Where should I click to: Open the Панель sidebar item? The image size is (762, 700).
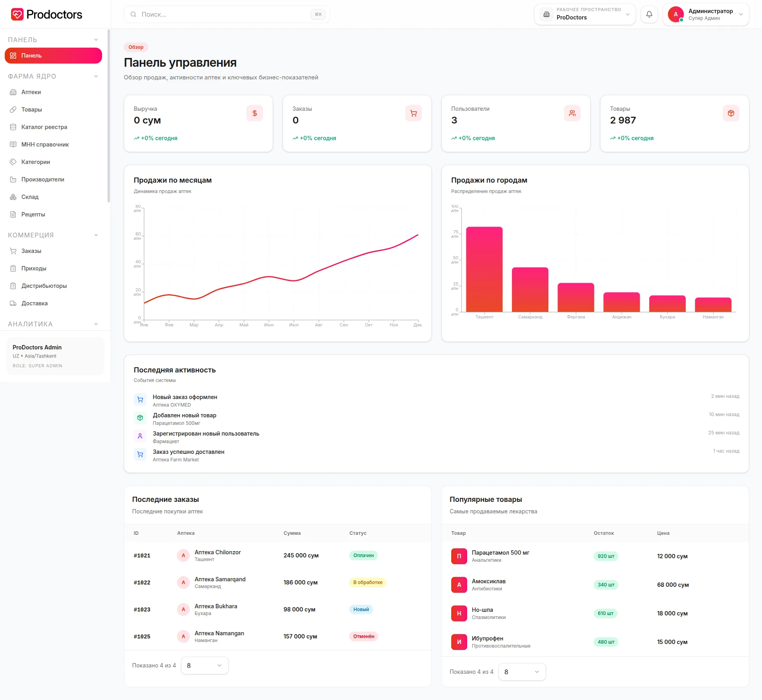pyautogui.click(x=53, y=56)
